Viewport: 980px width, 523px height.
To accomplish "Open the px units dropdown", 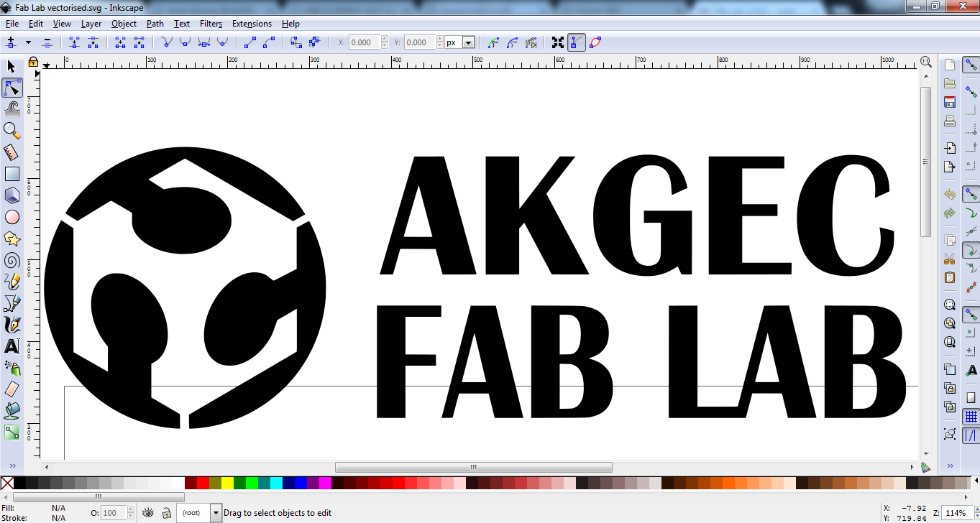I will point(469,42).
